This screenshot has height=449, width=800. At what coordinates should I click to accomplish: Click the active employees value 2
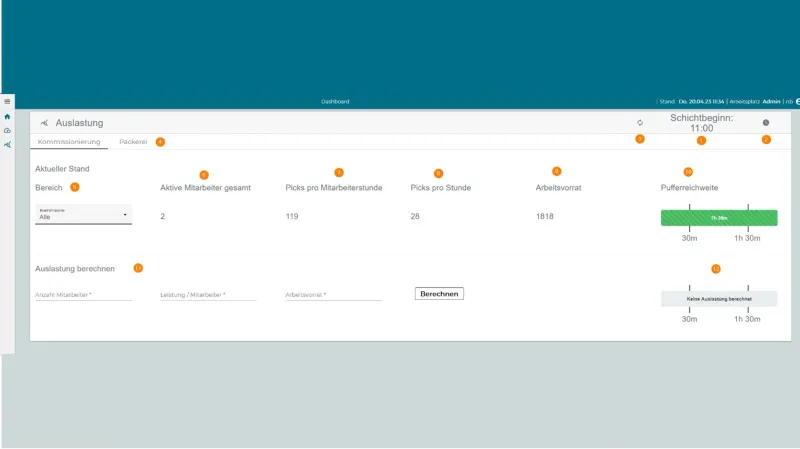coord(162,216)
